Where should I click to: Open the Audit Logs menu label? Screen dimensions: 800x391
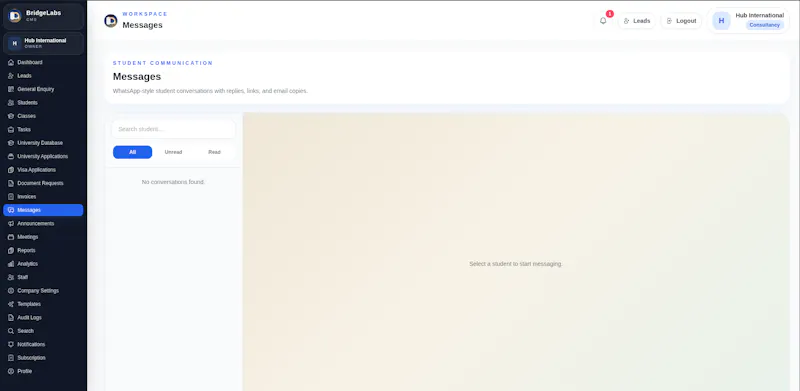(x=29, y=317)
